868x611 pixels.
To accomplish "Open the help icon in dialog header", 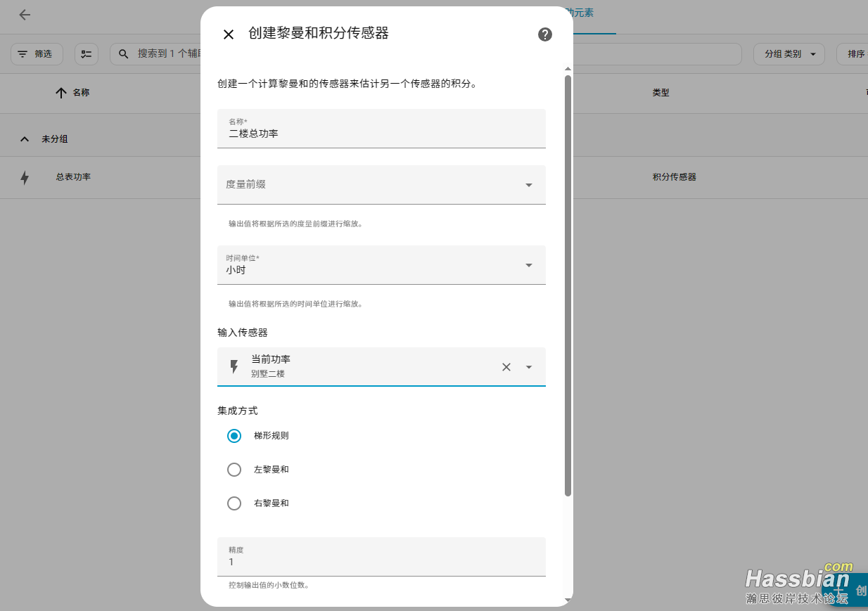I will pyautogui.click(x=544, y=34).
